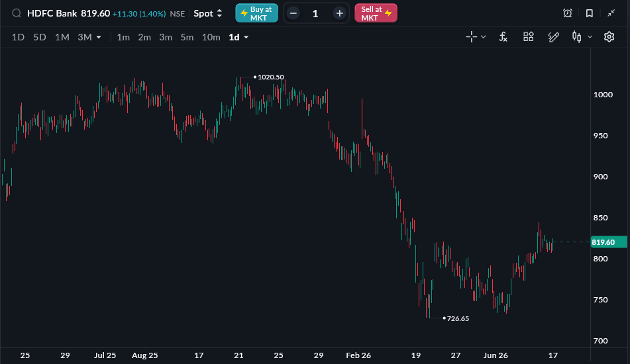Click the +11.30 (1.40%) change value
630x364 pixels.
pos(139,14)
